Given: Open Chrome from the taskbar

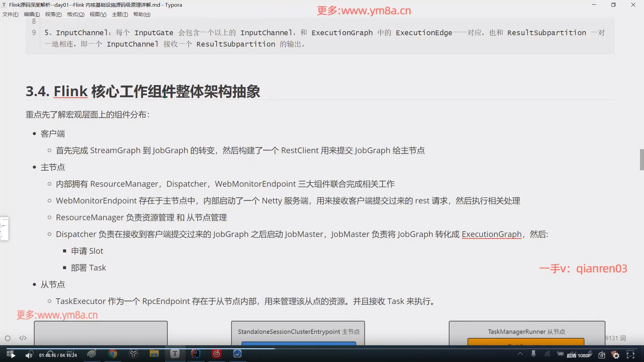Looking at the screenshot, I should pos(113,354).
